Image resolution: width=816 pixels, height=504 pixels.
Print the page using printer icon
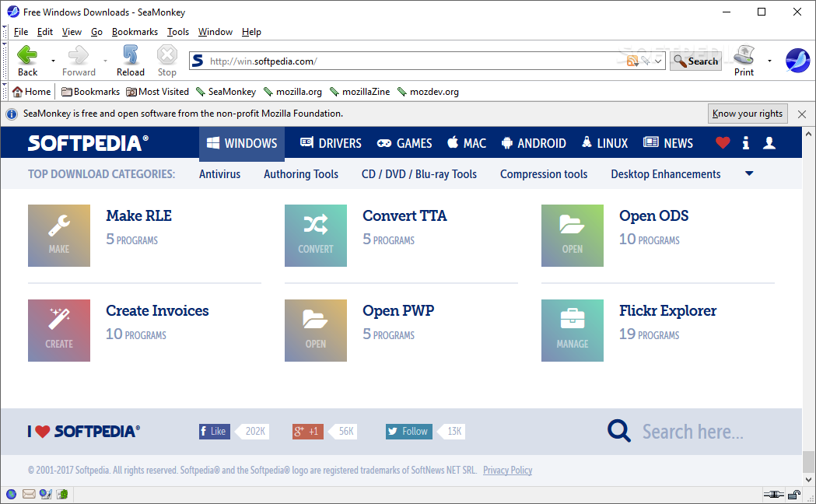point(744,61)
